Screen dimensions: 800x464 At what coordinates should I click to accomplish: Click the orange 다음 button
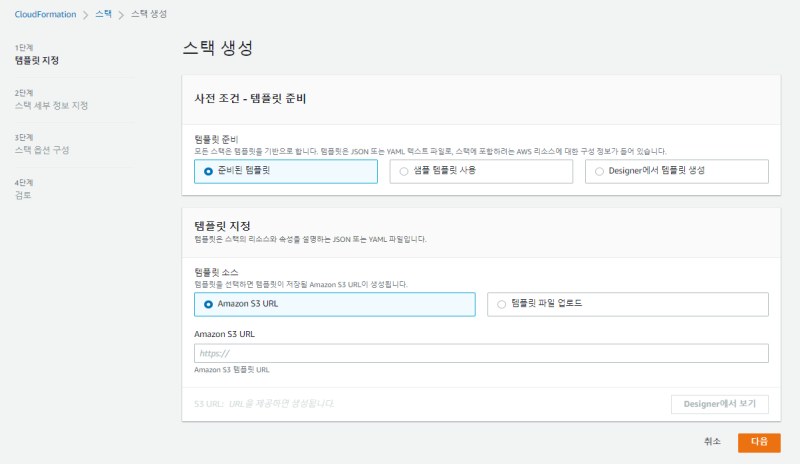[758, 442]
